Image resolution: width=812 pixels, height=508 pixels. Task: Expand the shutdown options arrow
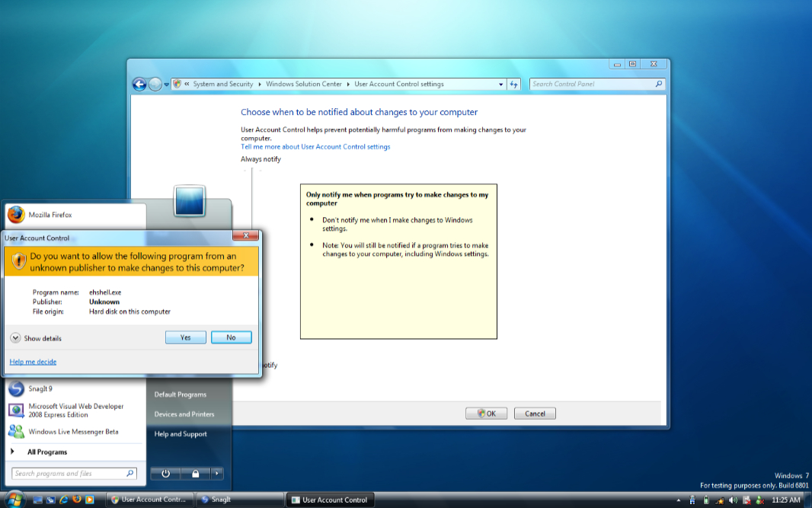point(216,473)
